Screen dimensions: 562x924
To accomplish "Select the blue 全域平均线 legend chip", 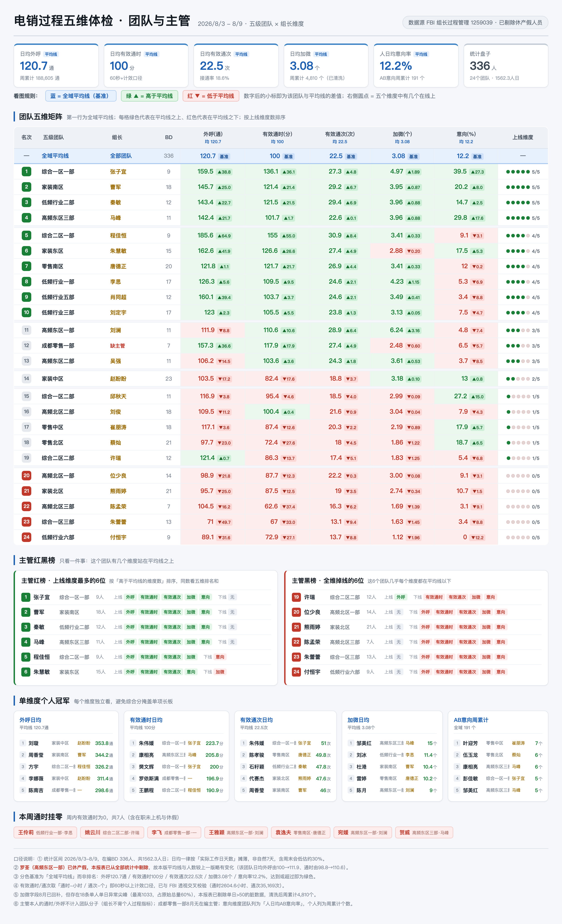I will [x=81, y=96].
